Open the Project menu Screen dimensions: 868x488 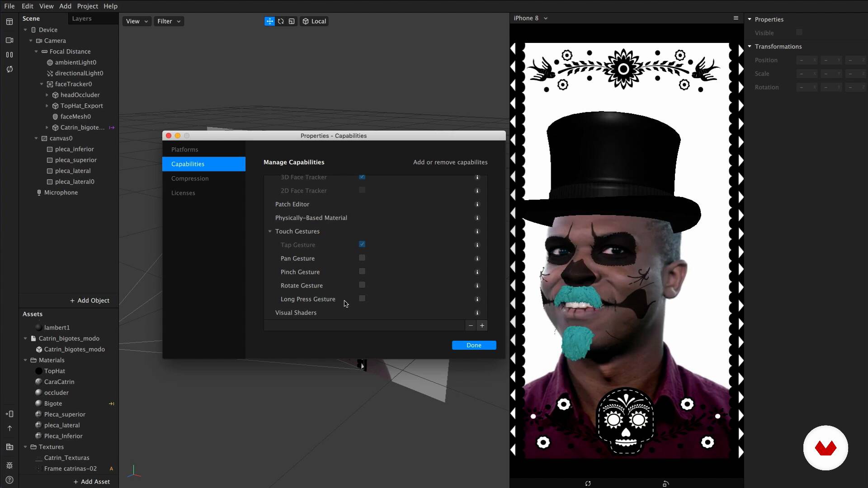87,6
